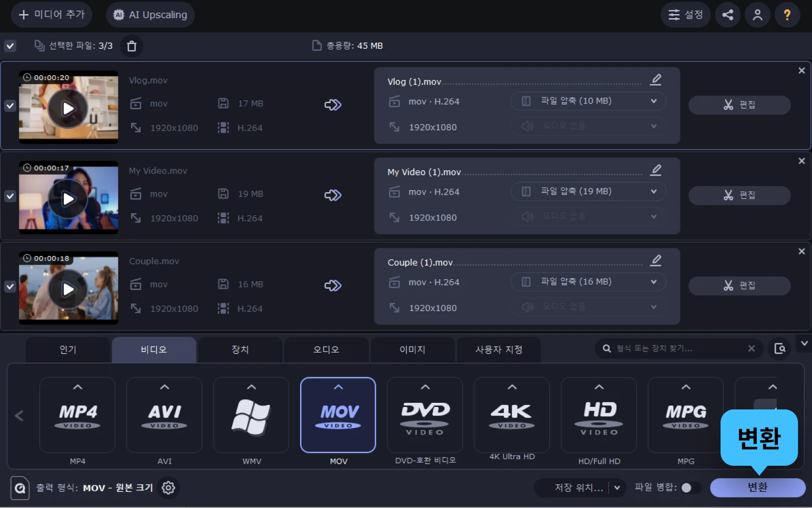Remove My Video.mov with its X icon
Viewport: 812px width, 508px height.
point(801,161)
